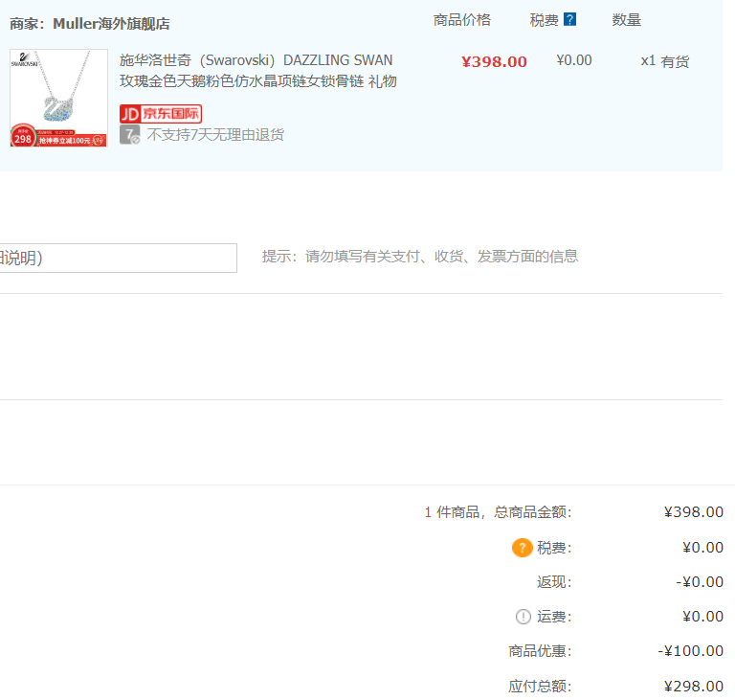Click the ¥0.00 item tax in product row
The image size is (735, 700).
(574, 60)
